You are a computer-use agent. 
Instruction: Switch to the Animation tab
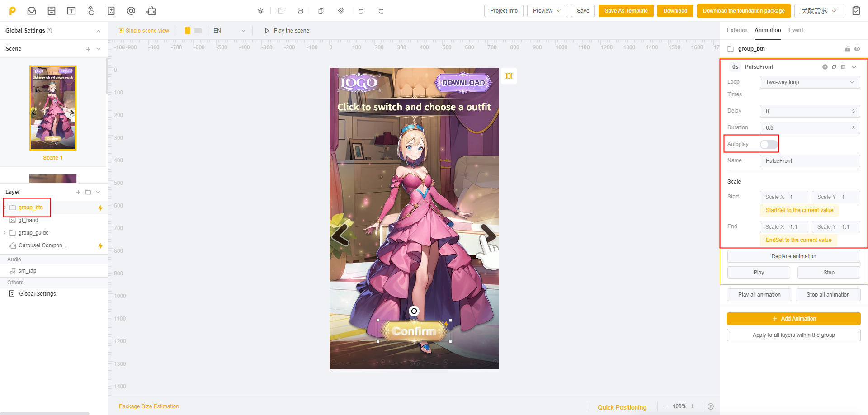(x=768, y=30)
